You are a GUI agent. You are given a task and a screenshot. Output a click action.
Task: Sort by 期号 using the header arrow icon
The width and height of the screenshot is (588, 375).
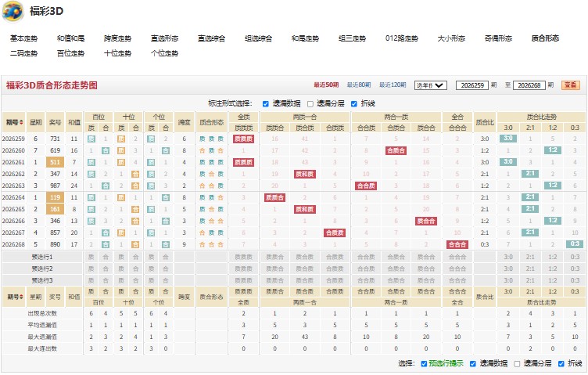pos(21,122)
